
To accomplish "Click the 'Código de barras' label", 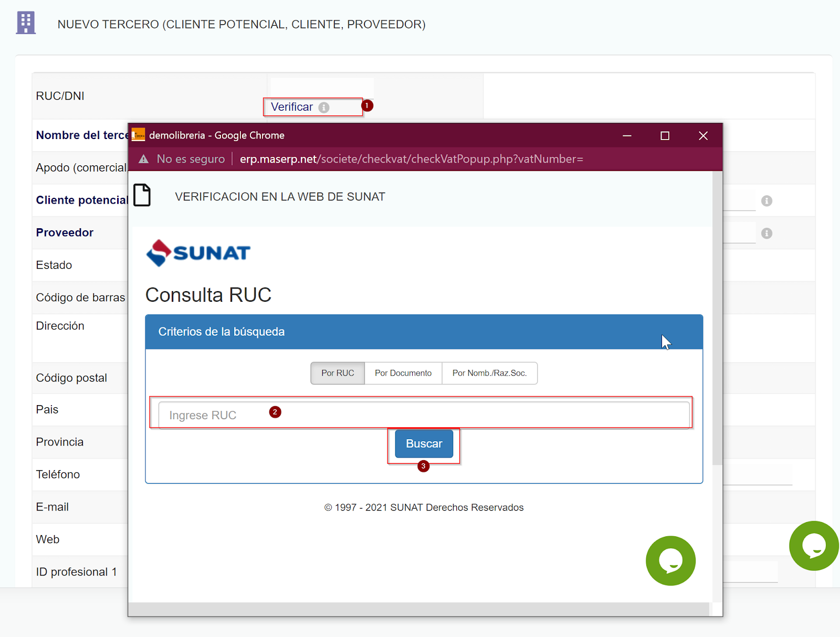I will pyautogui.click(x=81, y=298).
